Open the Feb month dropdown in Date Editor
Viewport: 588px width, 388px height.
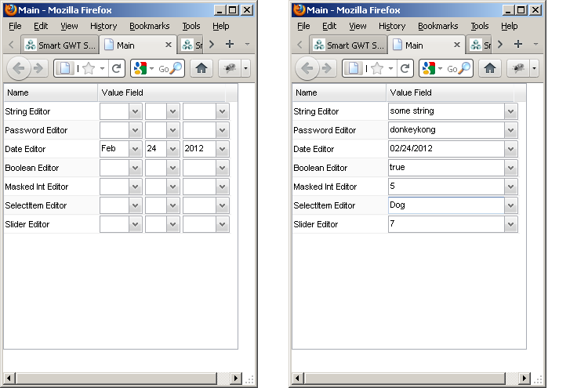pyautogui.click(x=135, y=149)
